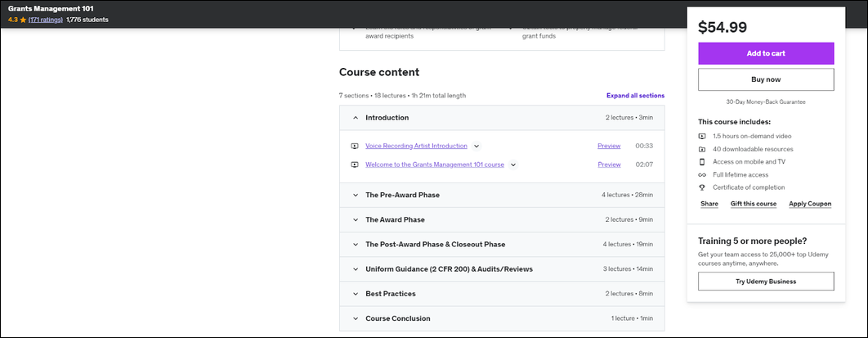
Task: Open the 171 ratings link
Action: click(46, 20)
